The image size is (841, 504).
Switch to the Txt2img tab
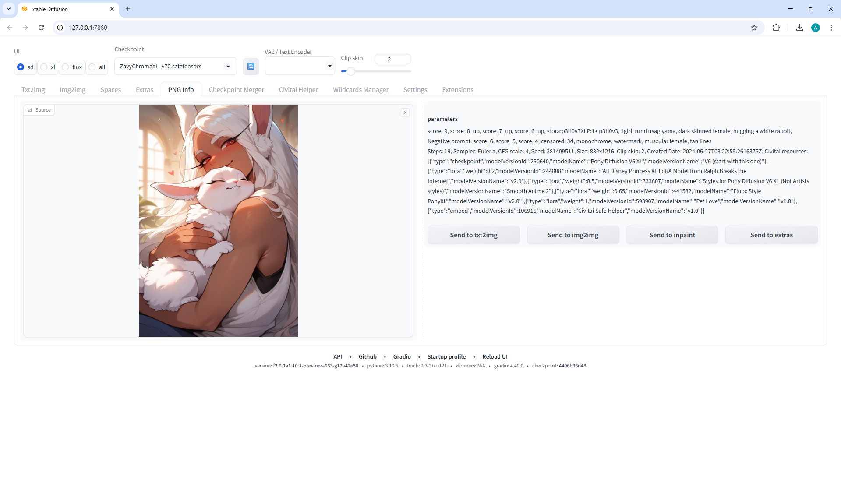[33, 90]
